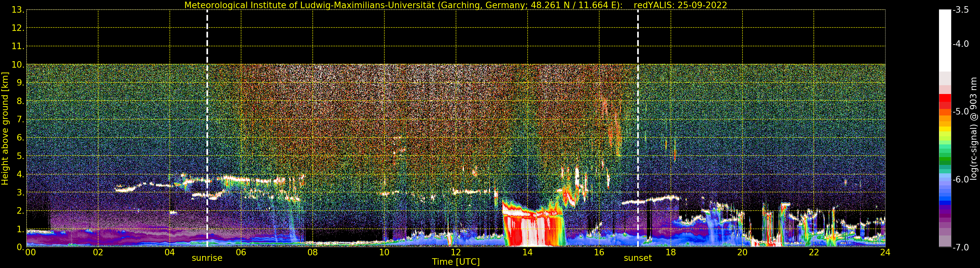
Task: Click the height axis tick label '13.'
Action: [18, 10]
